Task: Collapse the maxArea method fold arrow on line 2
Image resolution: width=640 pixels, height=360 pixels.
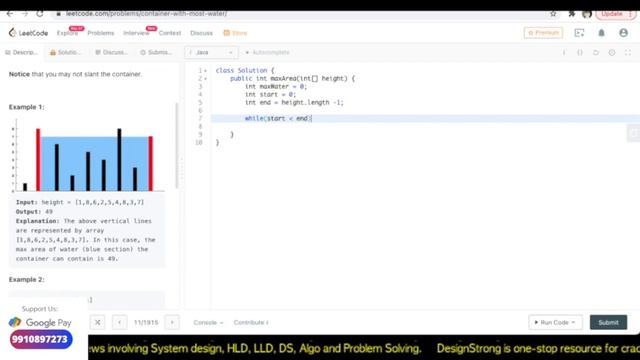Action: [x=205, y=79]
